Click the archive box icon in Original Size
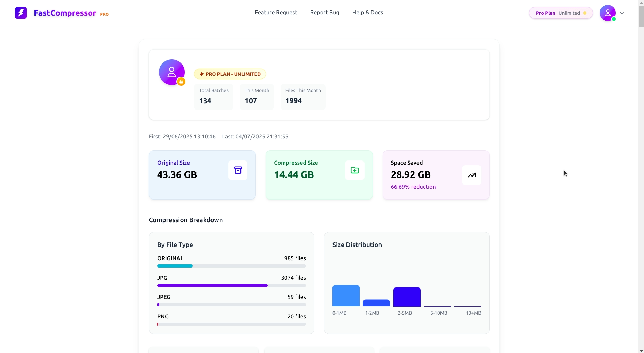 coord(238,170)
